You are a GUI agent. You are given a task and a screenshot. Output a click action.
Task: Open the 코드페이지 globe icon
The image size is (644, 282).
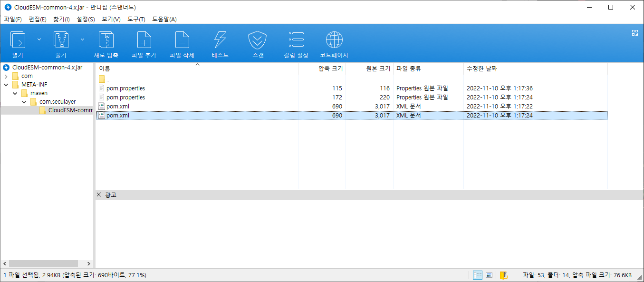334,40
